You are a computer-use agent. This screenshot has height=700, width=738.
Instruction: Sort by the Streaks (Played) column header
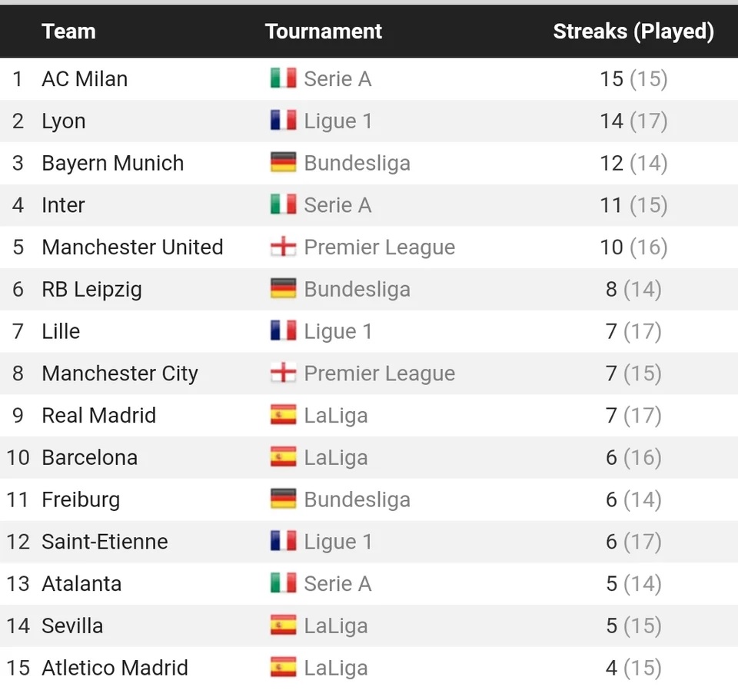pos(633,32)
